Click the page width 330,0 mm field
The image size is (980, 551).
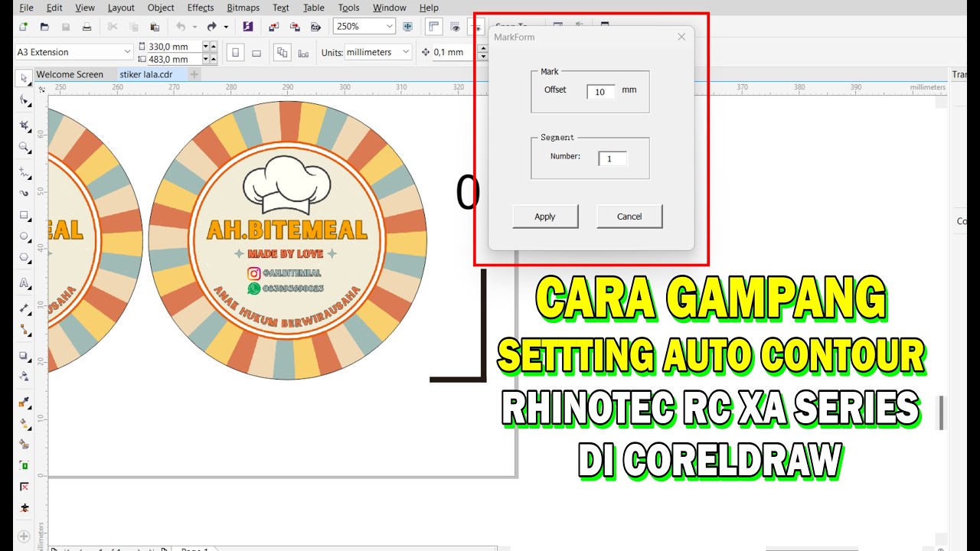tap(175, 47)
